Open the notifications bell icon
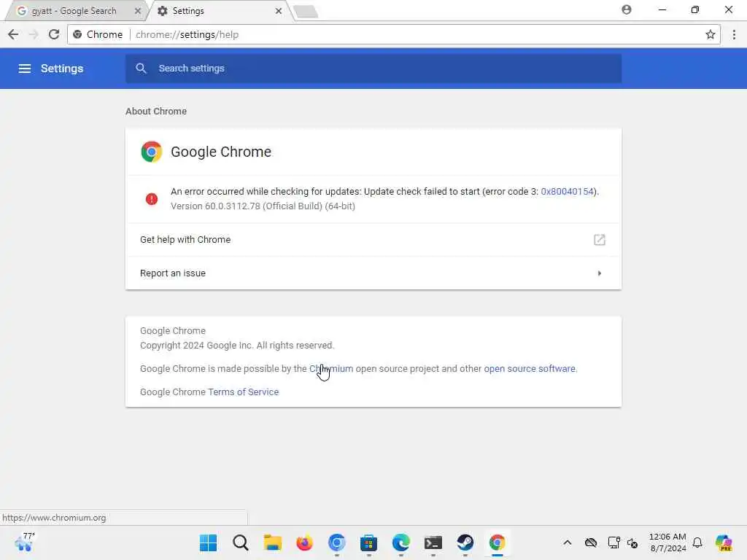The height and width of the screenshot is (560, 747). [697, 542]
